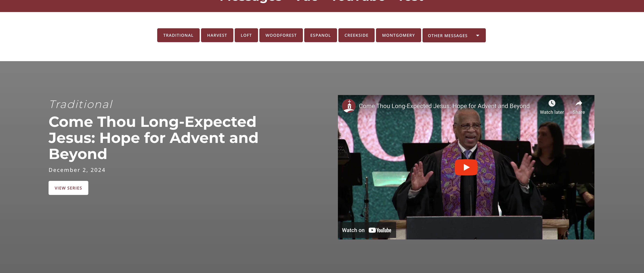Click the YouTube logo in Watch on
The image size is (644, 273).
[x=380, y=230]
